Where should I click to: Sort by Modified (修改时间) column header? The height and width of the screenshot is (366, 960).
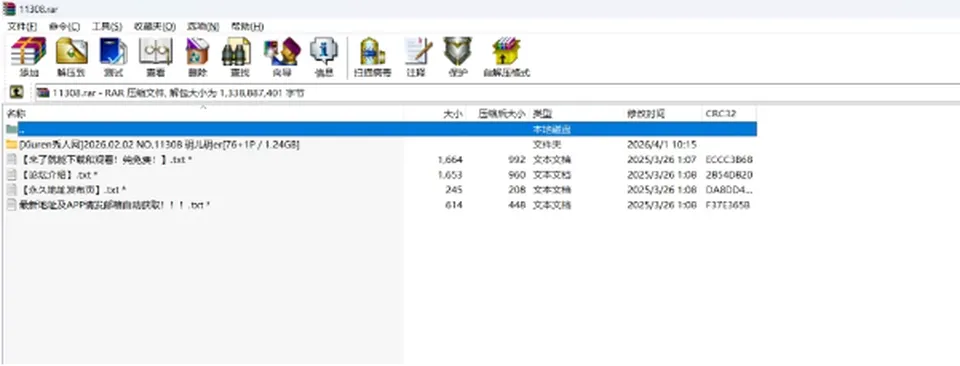pos(662,114)
